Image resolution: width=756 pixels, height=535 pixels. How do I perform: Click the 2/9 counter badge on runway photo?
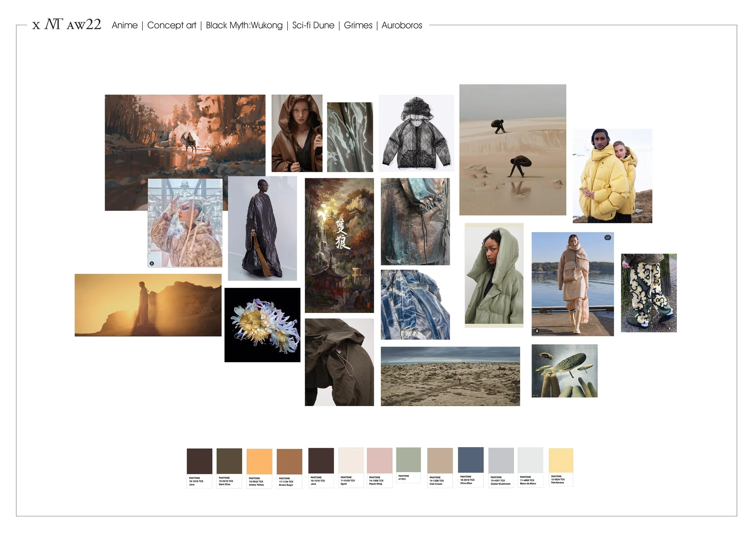point(608,238)
